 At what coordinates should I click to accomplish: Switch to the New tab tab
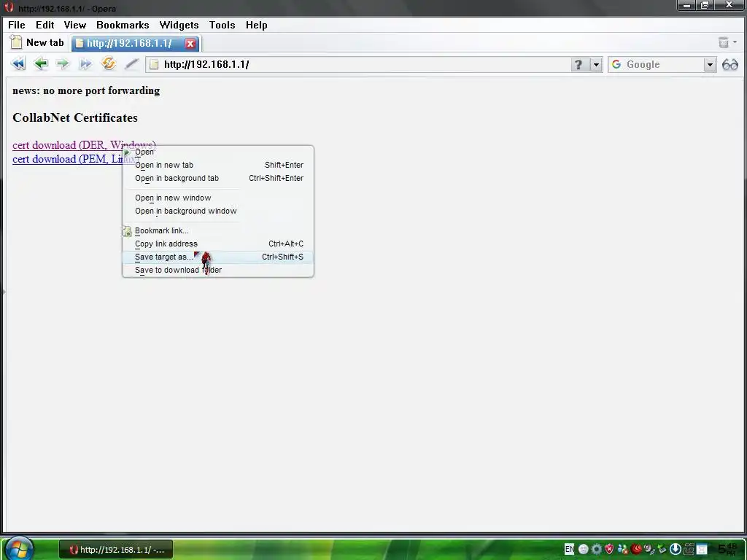coord(38,42)
